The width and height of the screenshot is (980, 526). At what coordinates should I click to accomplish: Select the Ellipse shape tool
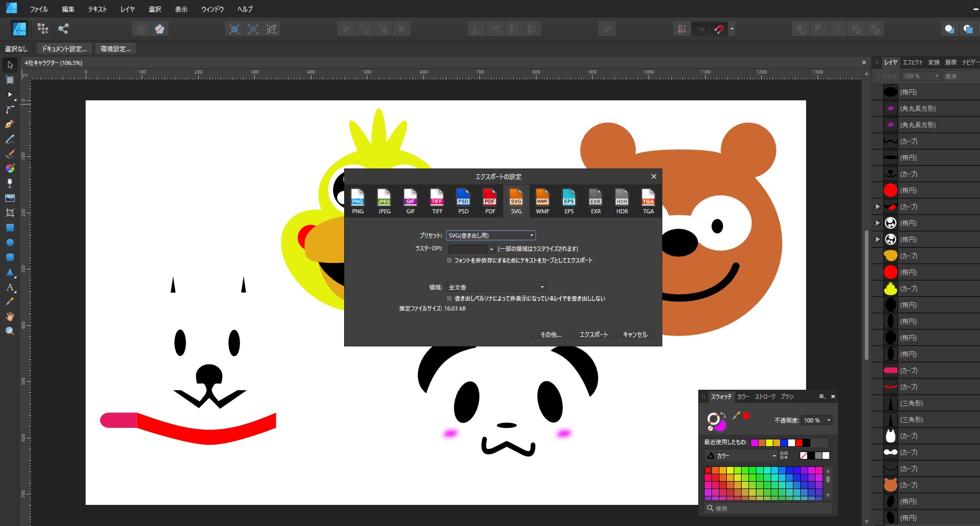coord(10,242)
